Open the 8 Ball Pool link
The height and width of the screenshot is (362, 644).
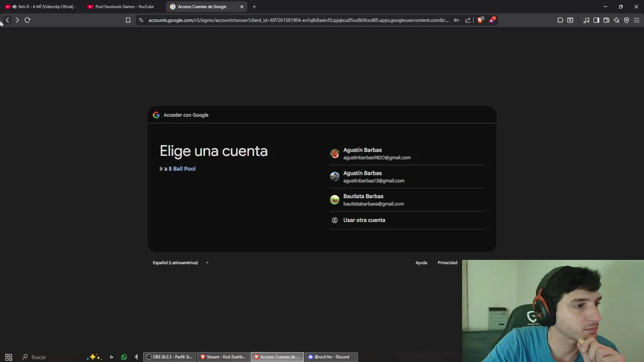pos(182,169)
